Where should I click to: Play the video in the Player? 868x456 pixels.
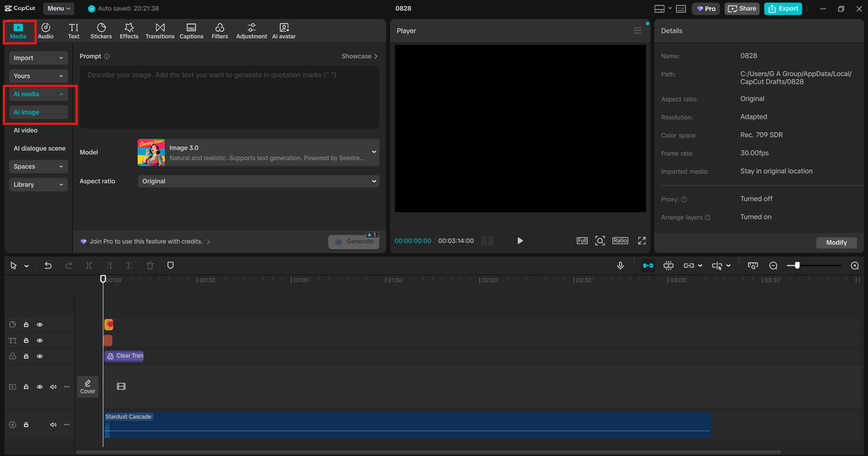pos(520,241)
